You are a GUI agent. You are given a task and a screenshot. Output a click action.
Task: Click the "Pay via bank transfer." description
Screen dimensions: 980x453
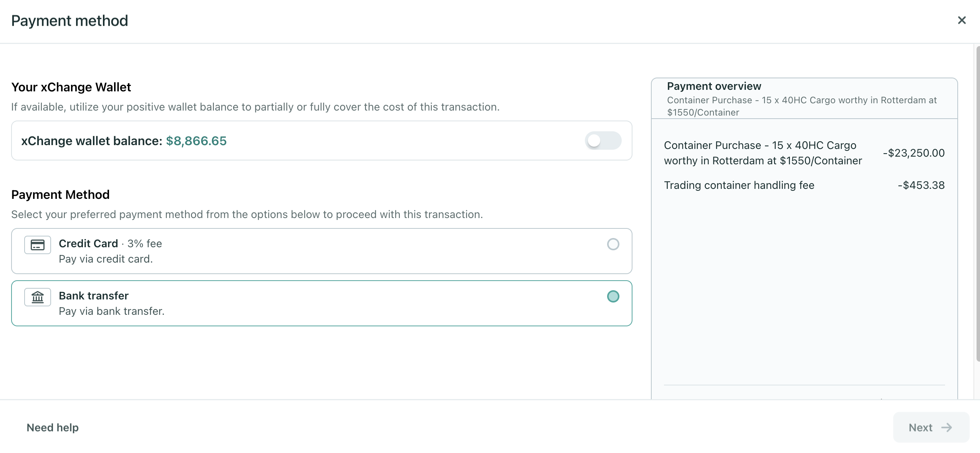pyautogui.click(x=111, y=311)
